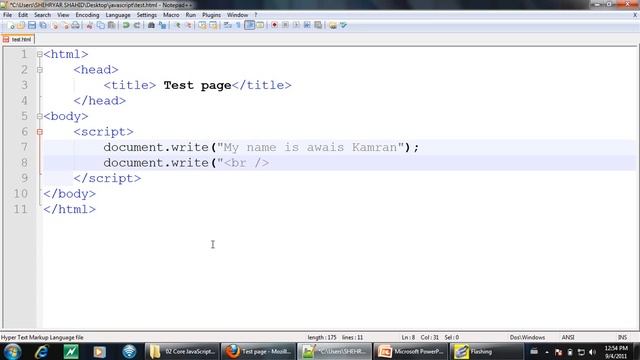Open the Window menu
Viewport: 640px width, 360px height.
pos(237,15)
